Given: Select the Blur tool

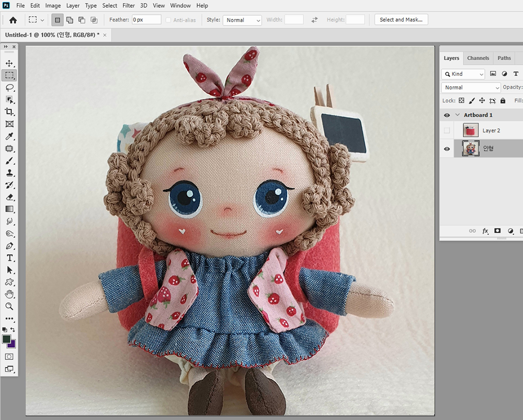Looking at the screenshot, I should 9,222.
